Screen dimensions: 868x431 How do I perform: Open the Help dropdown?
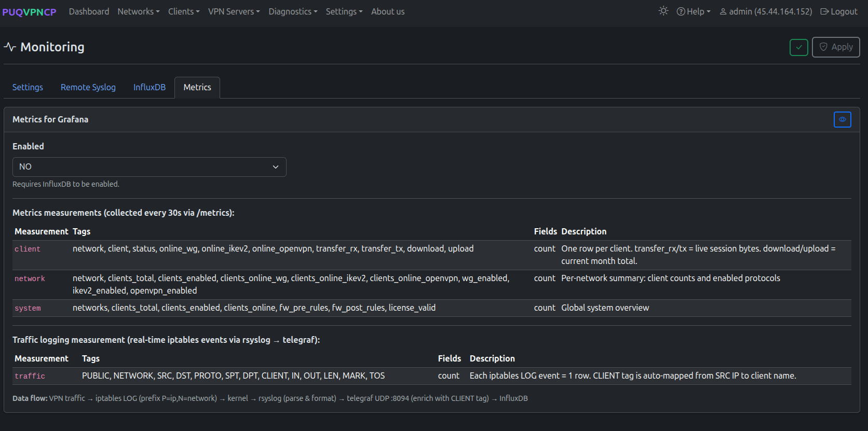click(694, 11)
